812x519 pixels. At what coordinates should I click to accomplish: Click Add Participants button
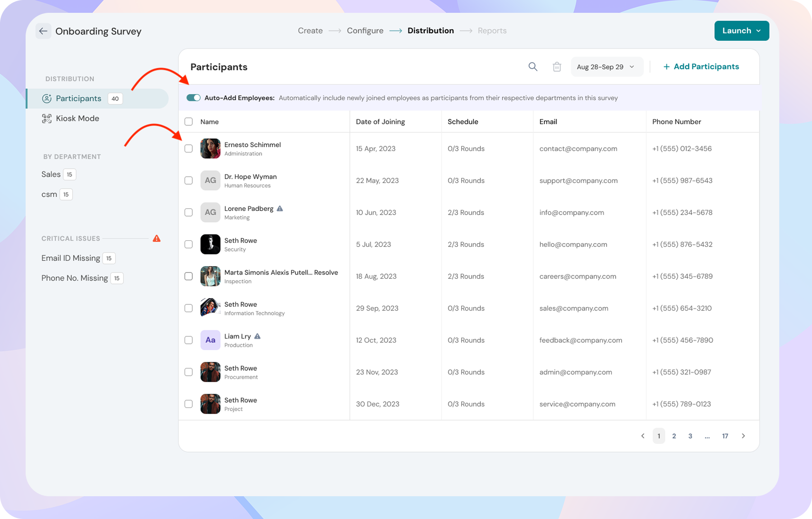click(x=701, y=67)
